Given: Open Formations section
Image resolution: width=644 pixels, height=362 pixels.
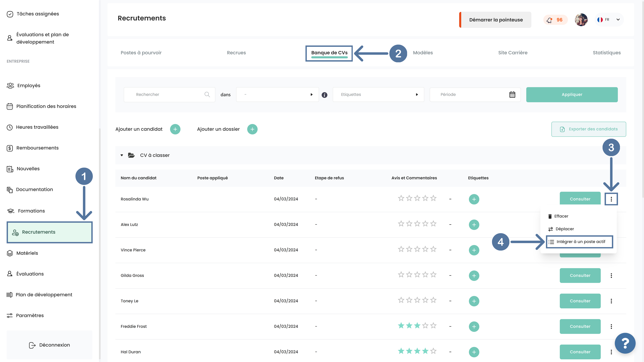Looking at the screenshot, I should [26, 211].
